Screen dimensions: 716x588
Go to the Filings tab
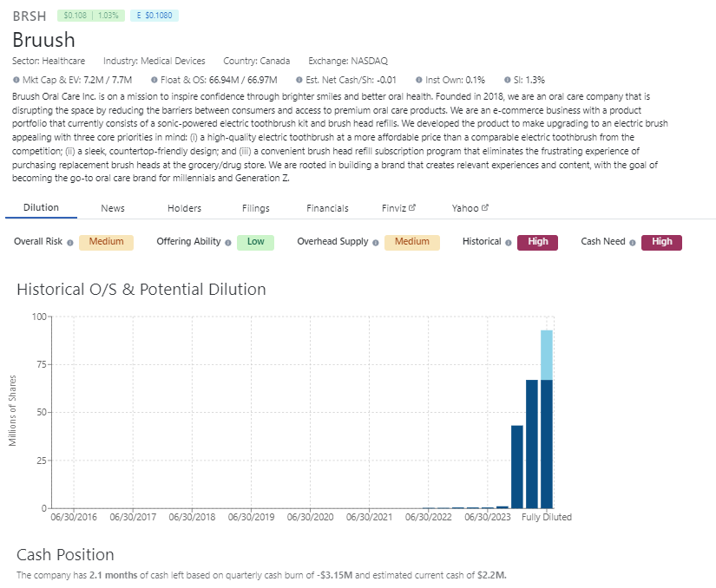[x=256, y=208]
